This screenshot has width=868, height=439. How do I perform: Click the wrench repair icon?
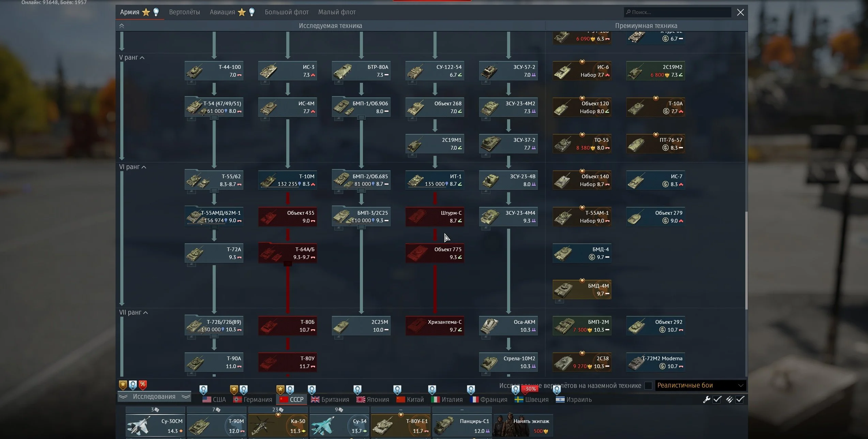click(706, 399)
